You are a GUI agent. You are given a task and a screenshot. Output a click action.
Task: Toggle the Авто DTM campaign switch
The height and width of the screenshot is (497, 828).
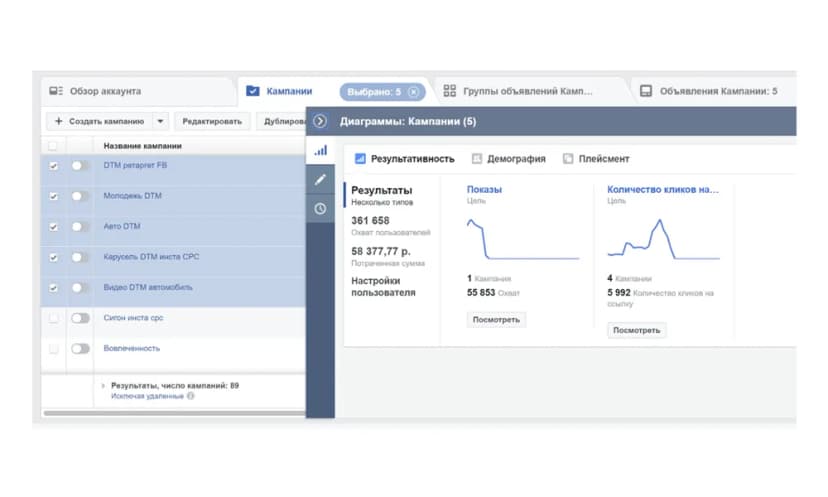(x=80, y=227)
